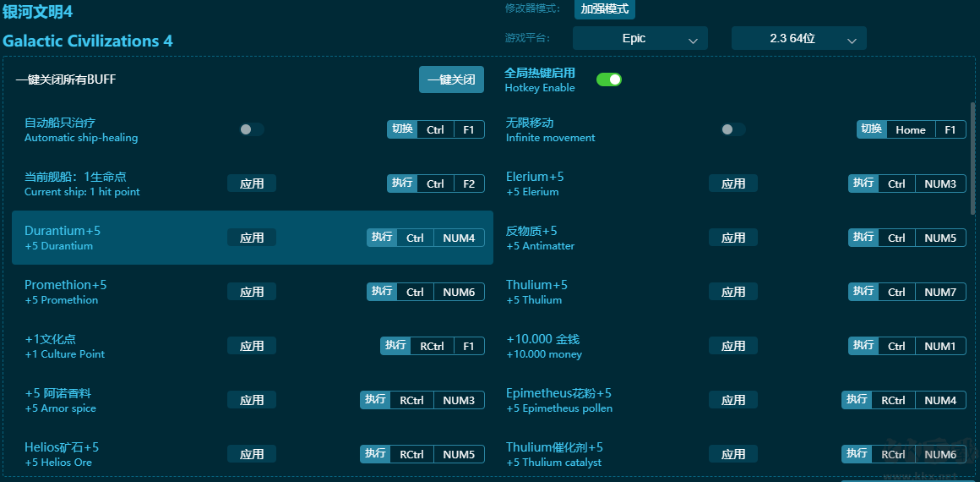Screen dimensions: 980x482
Task: Apply +5 Arnor spice cheat
Action: 252,399
